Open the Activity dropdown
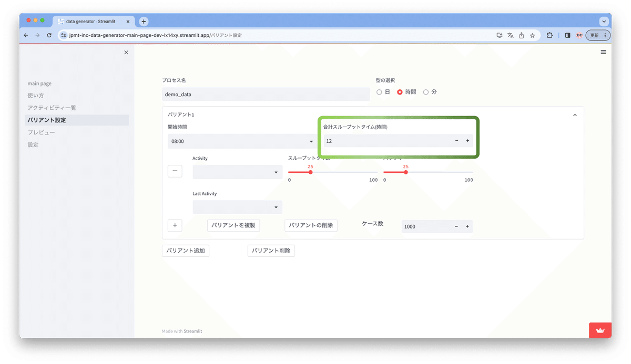Viewport: 631px width, 364px height. point(237,172)
